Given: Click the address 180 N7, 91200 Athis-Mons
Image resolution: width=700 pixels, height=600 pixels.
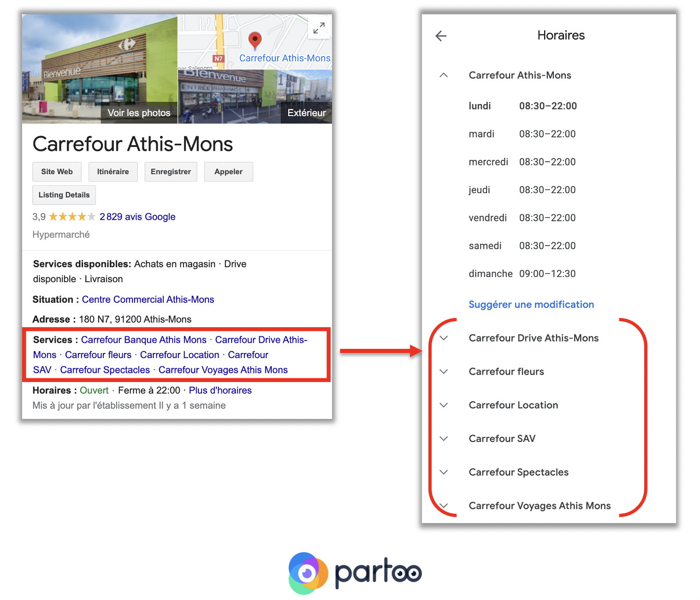Looking at the screenshot, I should tap(135, 319).
